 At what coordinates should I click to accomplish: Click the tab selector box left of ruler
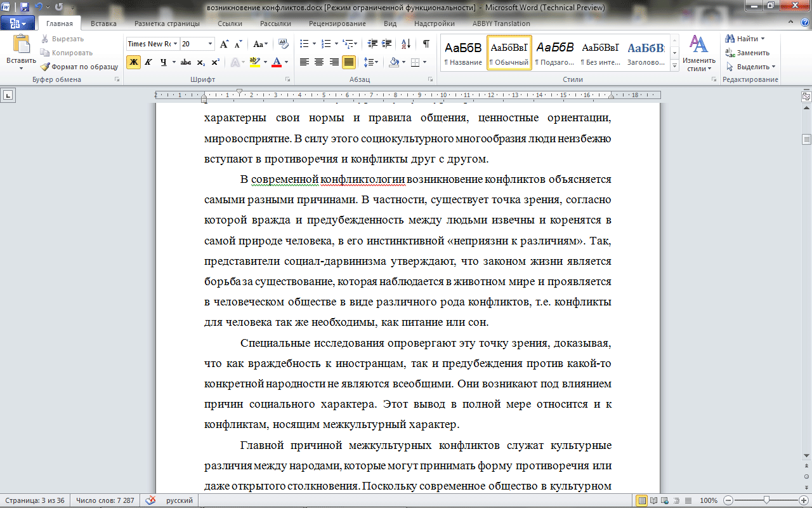(8, 95)
